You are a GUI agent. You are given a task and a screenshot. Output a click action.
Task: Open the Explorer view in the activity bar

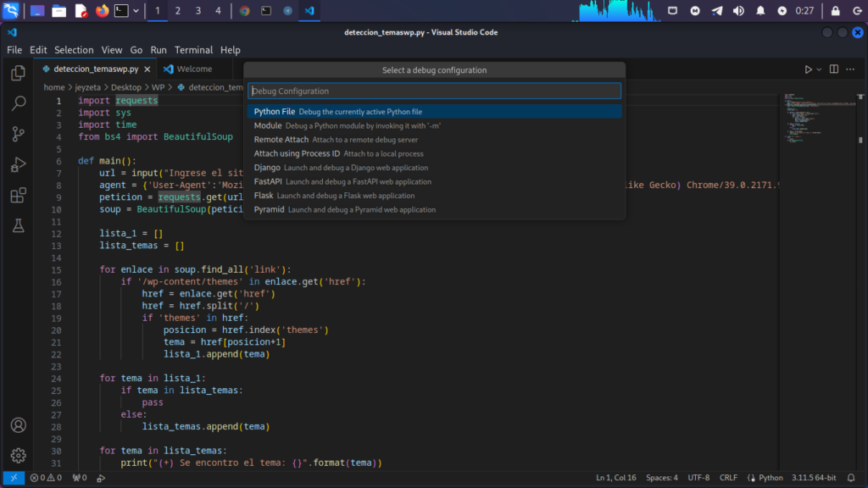pos(17,73)
